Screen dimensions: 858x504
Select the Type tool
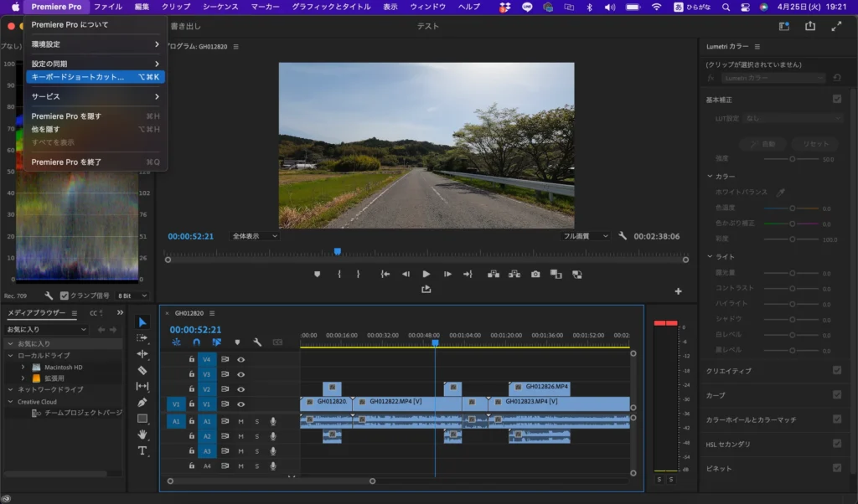point(142,450)
